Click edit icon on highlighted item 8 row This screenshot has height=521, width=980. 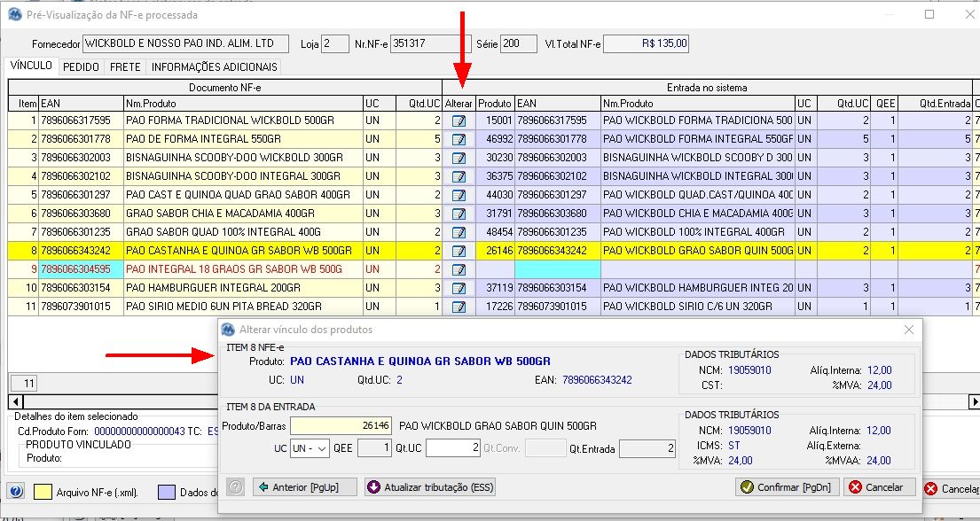pos(459,251)
